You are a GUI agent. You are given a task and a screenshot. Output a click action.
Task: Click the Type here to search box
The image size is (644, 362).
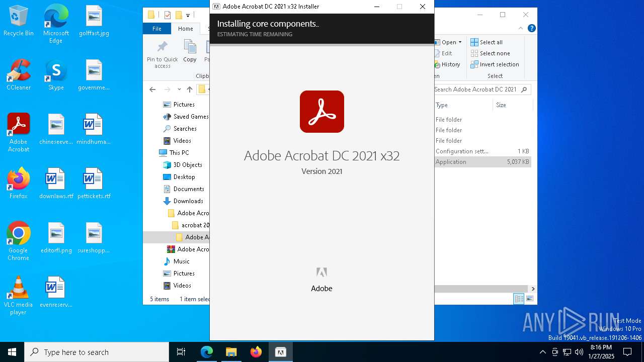97,352
